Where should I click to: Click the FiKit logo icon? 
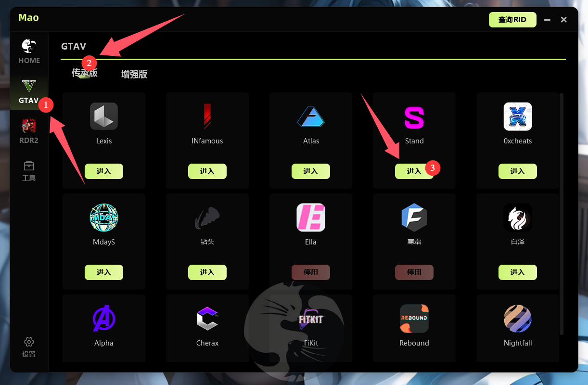click(x=311, y=319)
